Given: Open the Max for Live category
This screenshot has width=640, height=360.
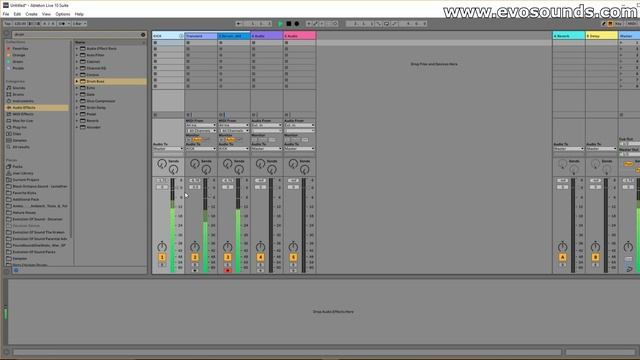Looking at the screenshot, I should [22, 121].
